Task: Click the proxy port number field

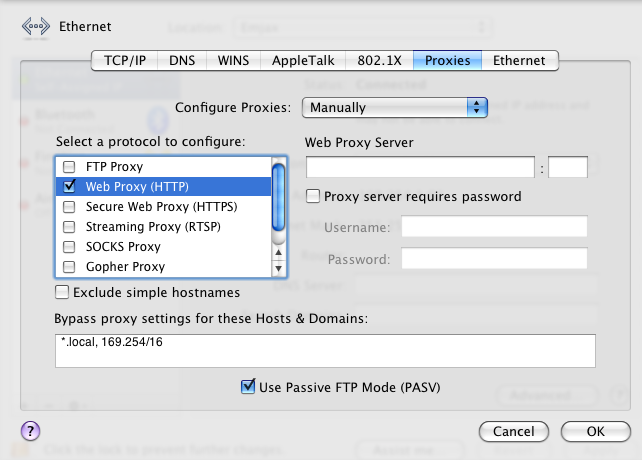Action: point(568,168)
